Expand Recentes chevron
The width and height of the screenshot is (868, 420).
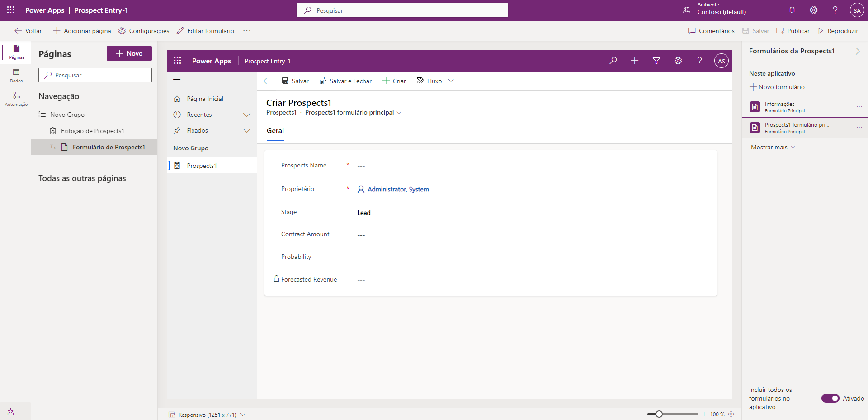247,115
